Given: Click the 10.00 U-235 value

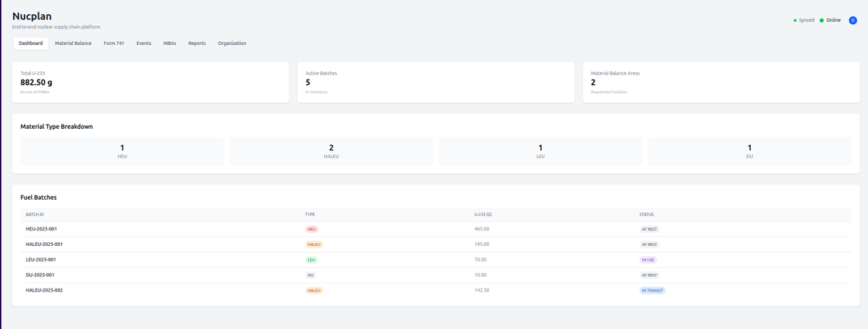Looking at the screenshot, I should coord(480,275).
